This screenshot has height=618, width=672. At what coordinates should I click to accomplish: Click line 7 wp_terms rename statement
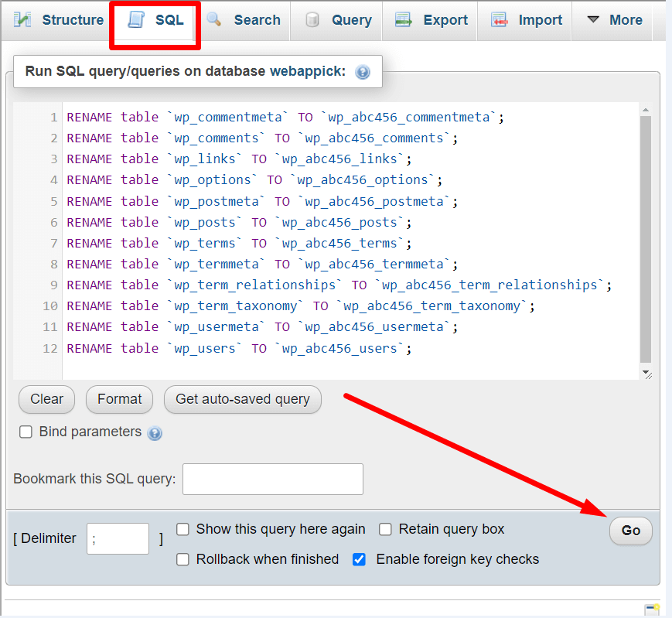[239, 244]
